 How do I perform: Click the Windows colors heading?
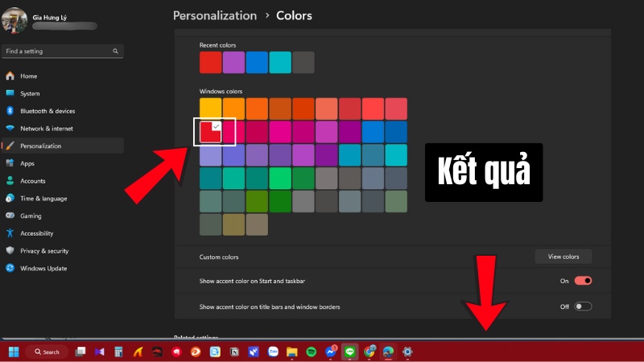[x=221, y=91]
